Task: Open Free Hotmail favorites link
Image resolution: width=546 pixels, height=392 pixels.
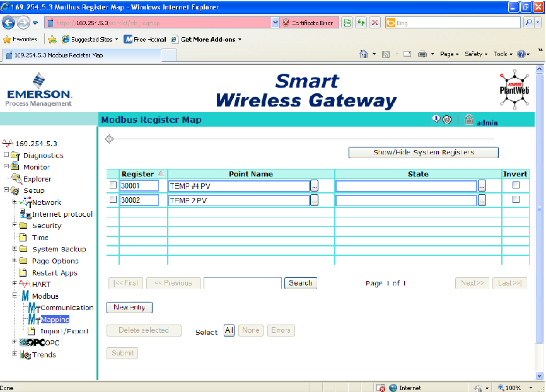Action: [146, 39]
